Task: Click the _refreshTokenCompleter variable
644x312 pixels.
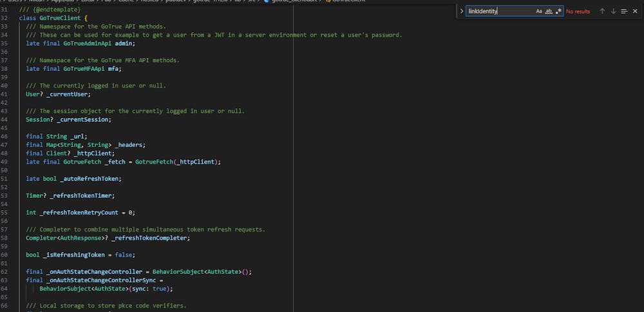Action: (151, 238)
